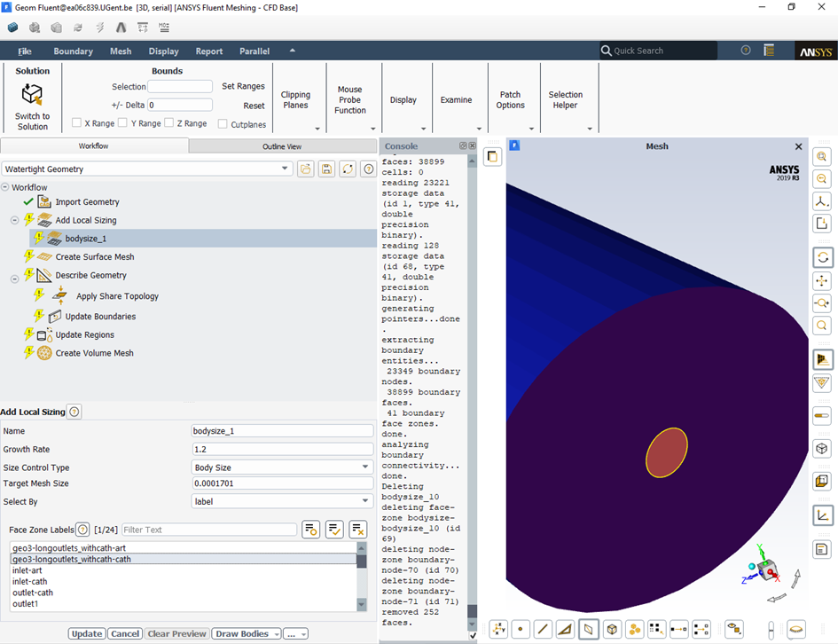Click the reset workflow refresh icon
Screen dimensions: 838x644
click(347, 169)
